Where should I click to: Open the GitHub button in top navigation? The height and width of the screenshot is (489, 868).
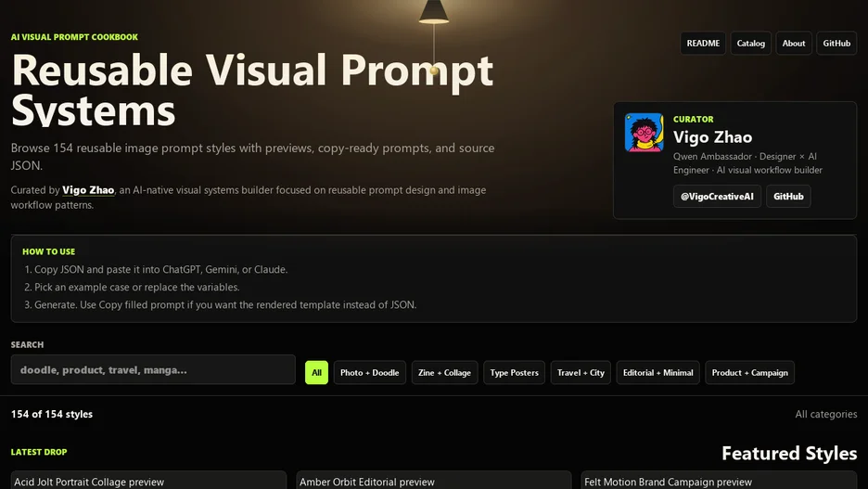click(x=836, y=44)
